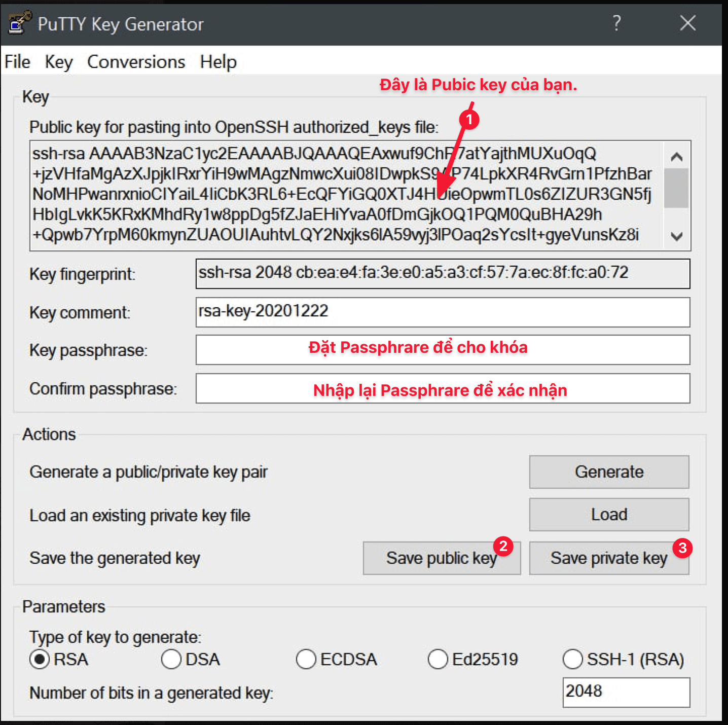Screen dimensions: 728x725
Task: Select the ECDSA key type
Action: pos(305,659)
